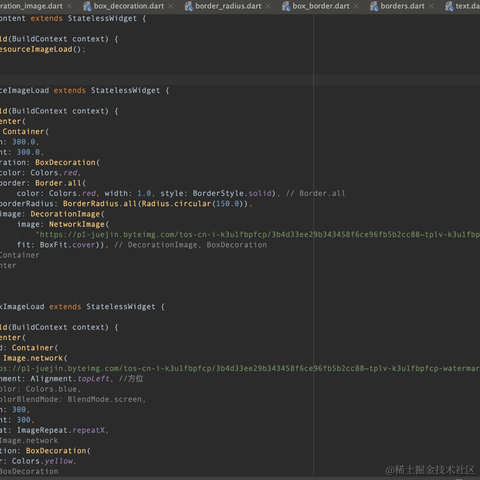Click 'Colors.yellow' value
The image size is (480, 480).
coord(42,461)
